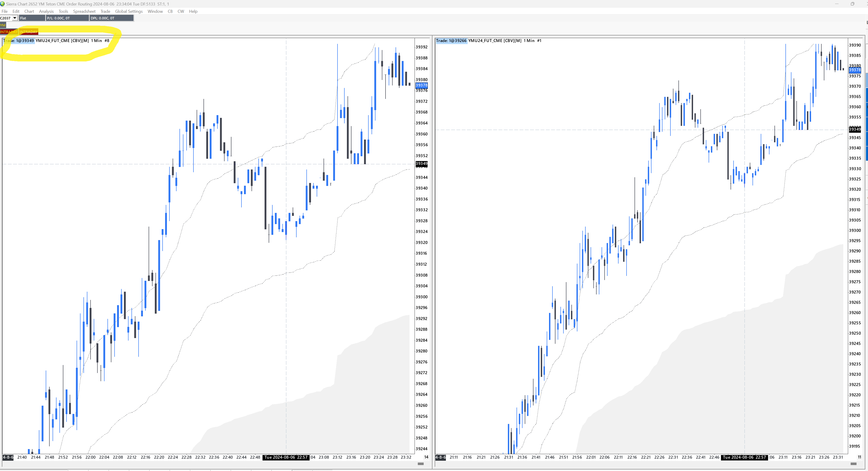868x471 pixels.
Task: Click chart #1 header trade text
Action: (489, 41)
